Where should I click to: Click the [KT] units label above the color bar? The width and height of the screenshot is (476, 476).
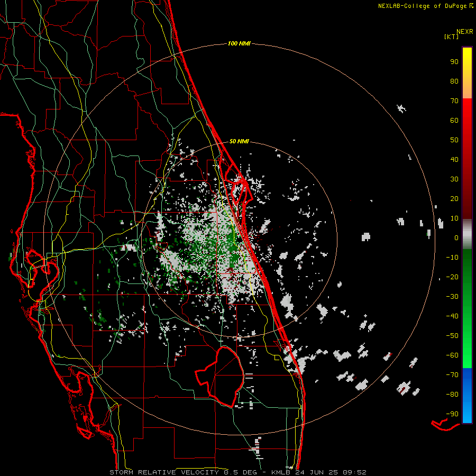point(451,36)
